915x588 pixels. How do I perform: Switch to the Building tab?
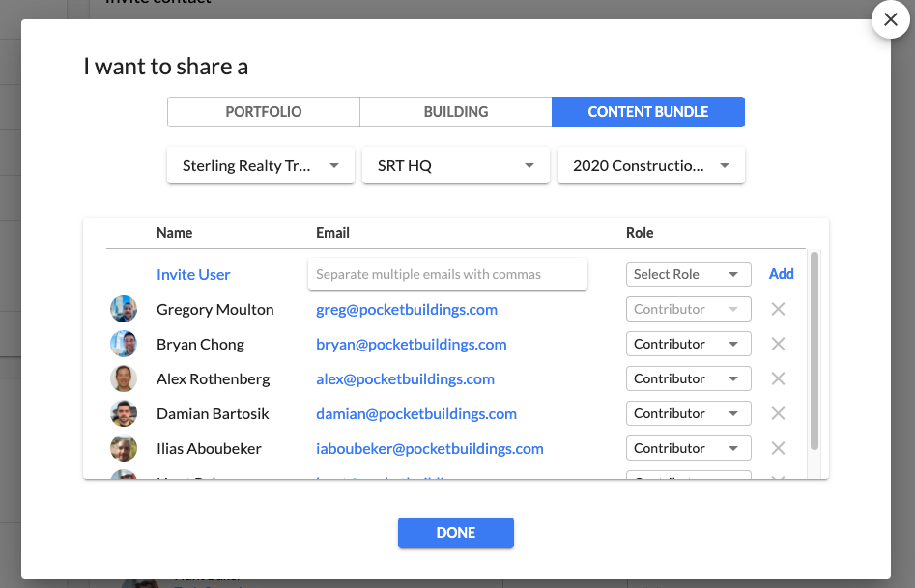coord(456,112)
